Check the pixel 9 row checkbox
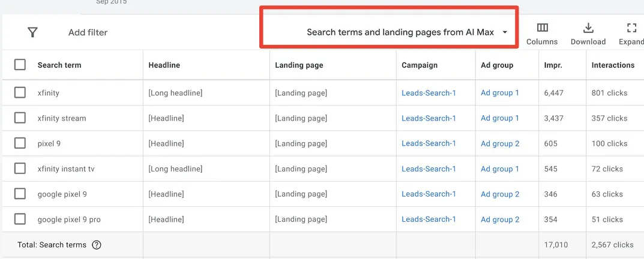 pyautogui.click(x=20, y=143)
